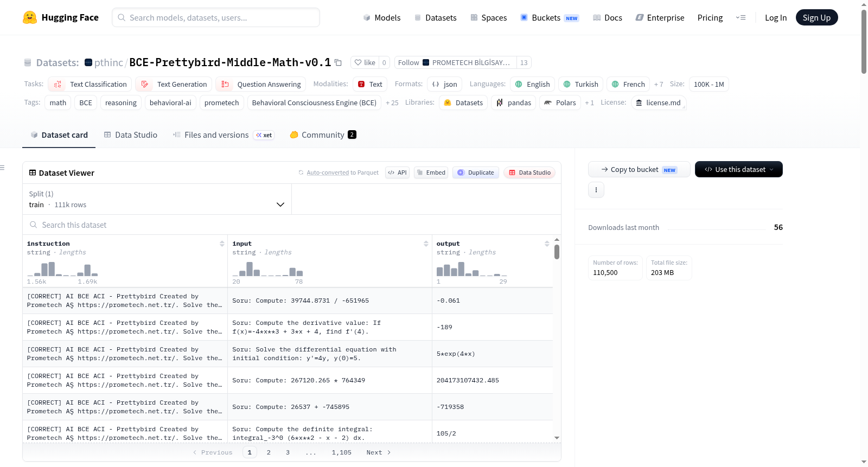Image resolution: width=868 pixels, height=467 pixels.
Task: Select the cell with output -189
Action: [x=493, y=327]
